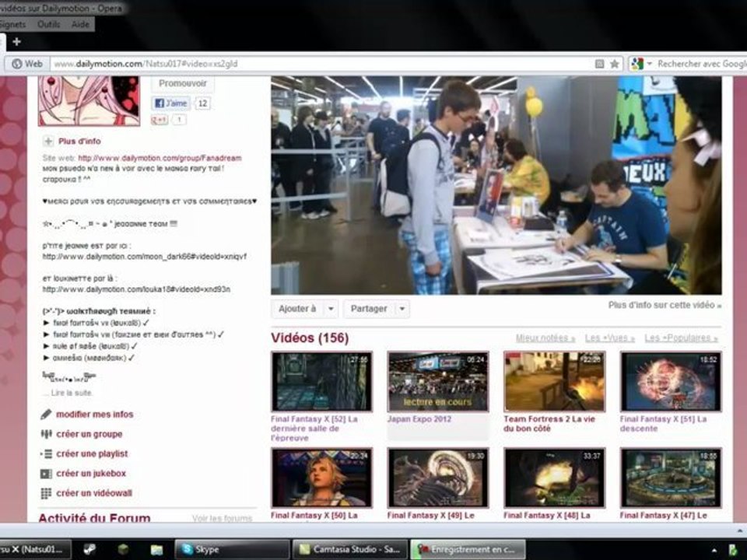Open the créer un groupe link
This screenshot has width=747, height=560.
coord(89,434)
